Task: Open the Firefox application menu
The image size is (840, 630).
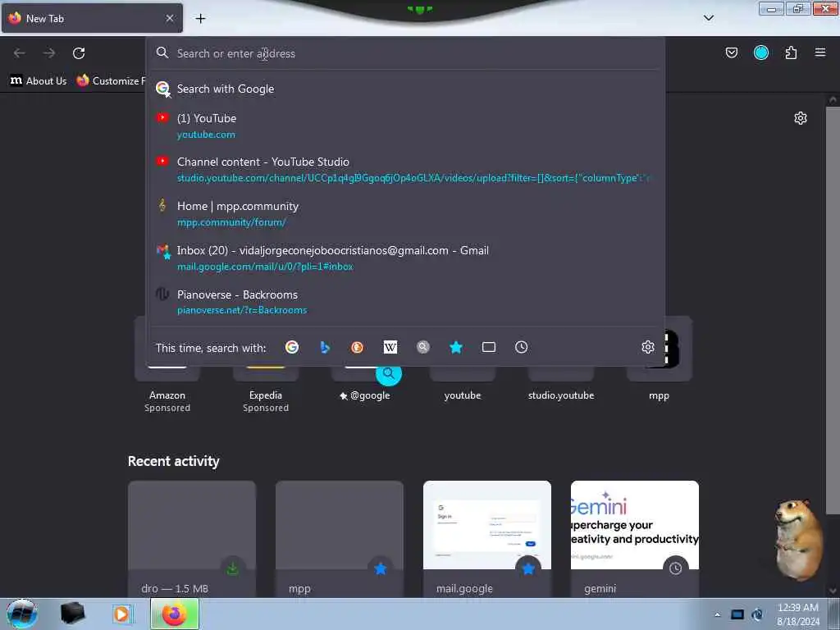Action: (x=820, y=52)
